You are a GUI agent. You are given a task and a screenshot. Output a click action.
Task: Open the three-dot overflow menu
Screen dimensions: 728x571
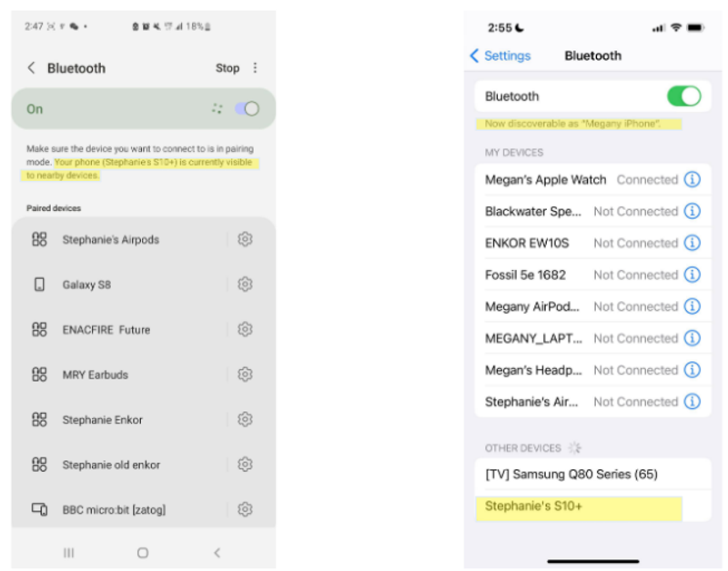[256, 67]
